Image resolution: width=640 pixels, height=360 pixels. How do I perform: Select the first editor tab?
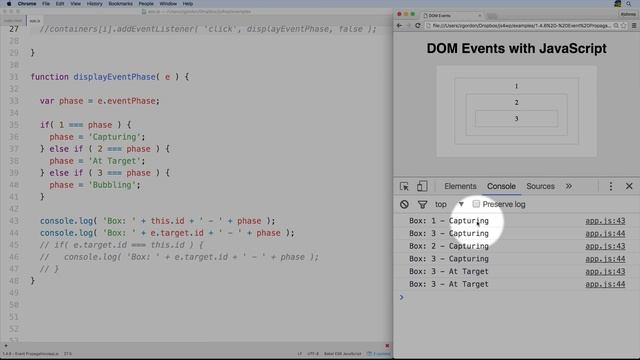(x=13, y=20)
